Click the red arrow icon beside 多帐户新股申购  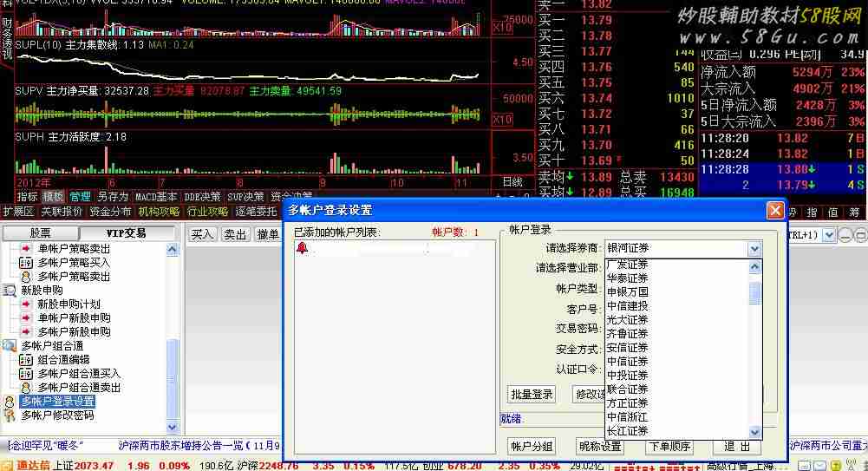25,331
